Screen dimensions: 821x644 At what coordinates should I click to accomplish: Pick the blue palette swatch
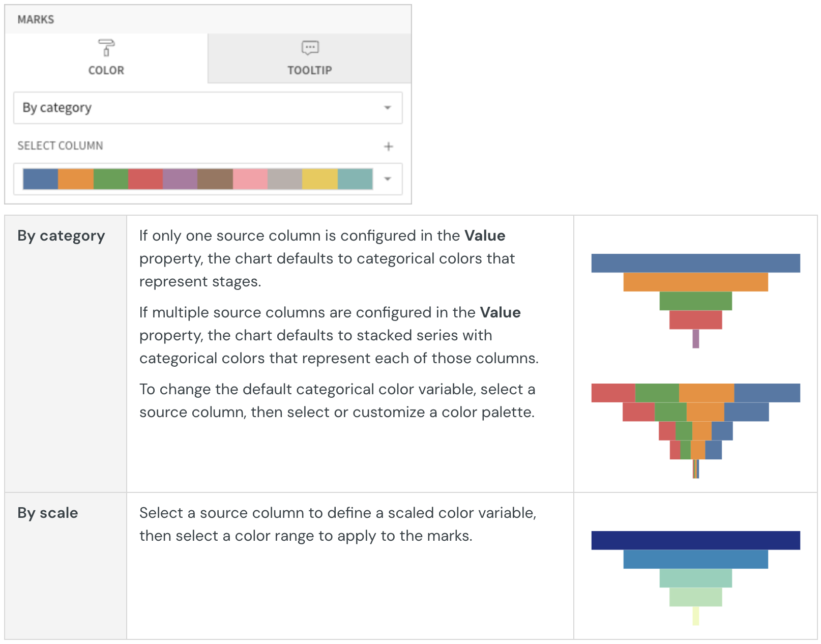point(40,179)
